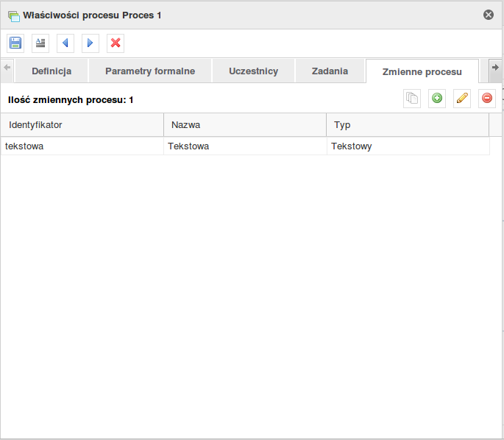This screenshot has width=504, height=440.
Task: Switch to the Zadania tab
Action: pos(330,71)
